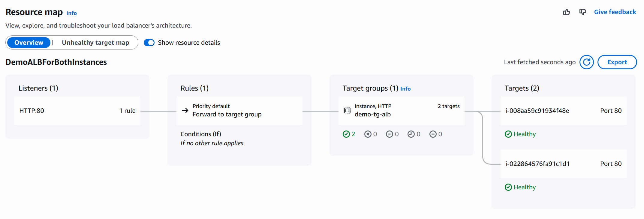Screen dimensions: 644x219
Task: Select the HTTP:80 listener tile
Action: tap(77, 111)
